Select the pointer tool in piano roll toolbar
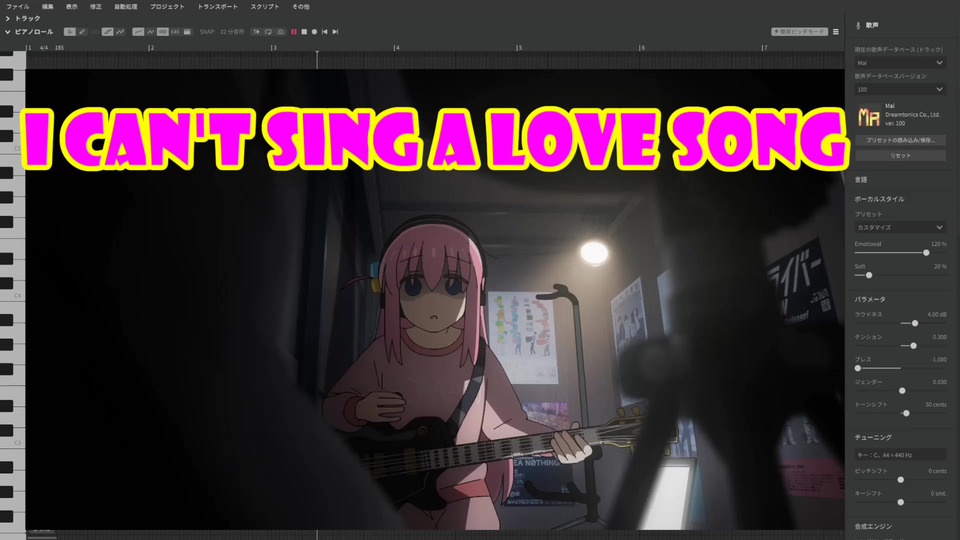The image size is (960, 540). [x=70, y=32]
